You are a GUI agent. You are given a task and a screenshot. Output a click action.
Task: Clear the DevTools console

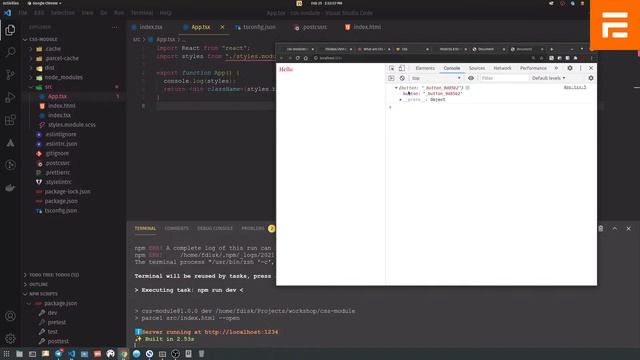(x=402, y=78)
